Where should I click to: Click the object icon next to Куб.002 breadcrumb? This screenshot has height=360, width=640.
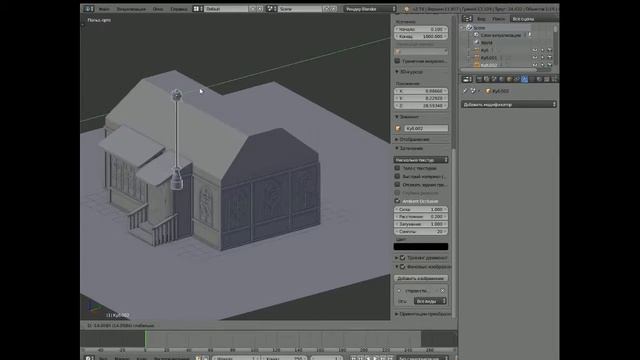(488, 91)
